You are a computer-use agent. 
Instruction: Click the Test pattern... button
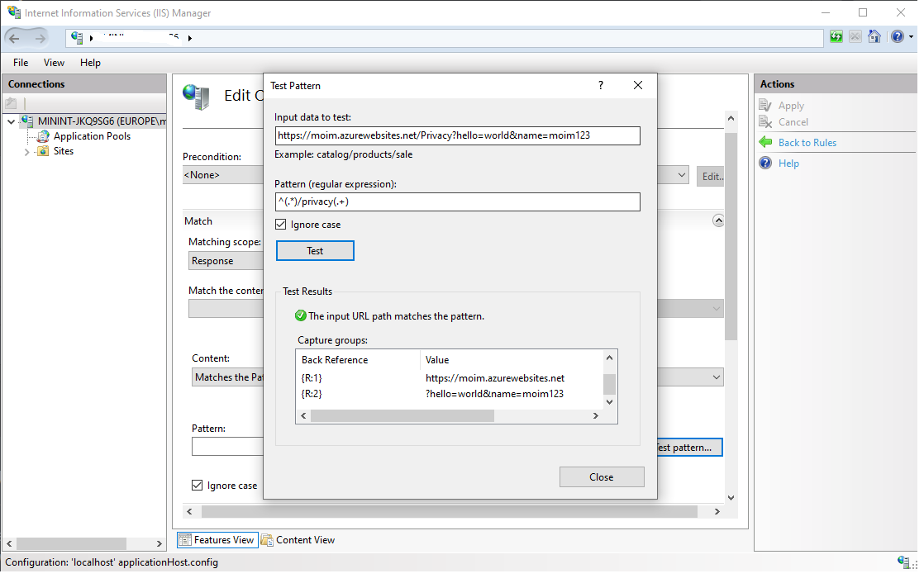click(689, 448)
